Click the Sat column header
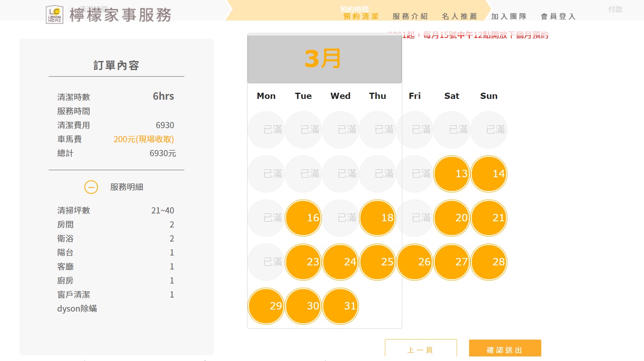Image resolution: width=644 pixels, height=361 pixels. coord(452,96)
